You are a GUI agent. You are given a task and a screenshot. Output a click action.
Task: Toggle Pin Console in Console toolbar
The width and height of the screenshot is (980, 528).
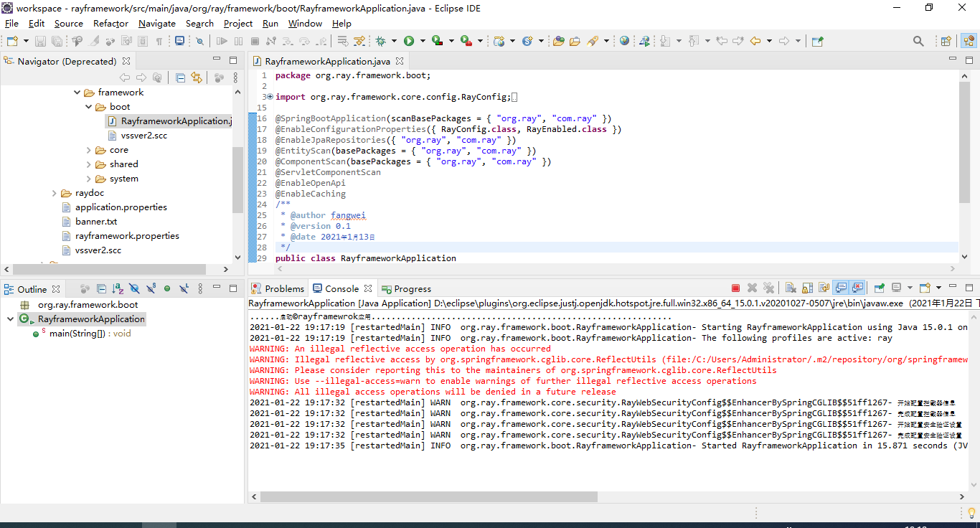tap(879, 288)
